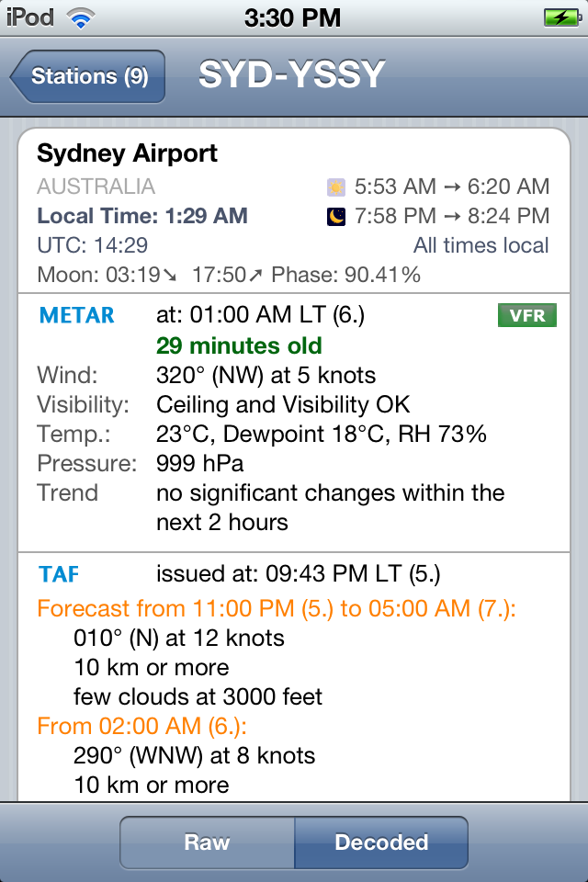Viewport: 588px width, 882px height.
Task: Tap 'All times local' text
Action: [x=481, y=245]
